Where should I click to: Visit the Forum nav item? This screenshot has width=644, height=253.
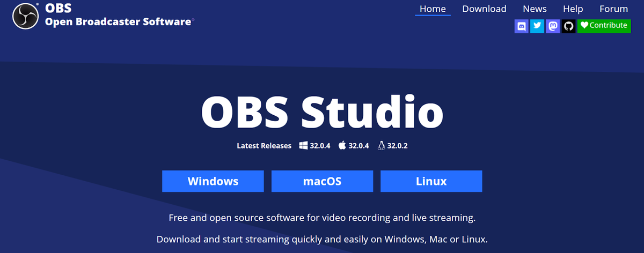tap(613, 9)
